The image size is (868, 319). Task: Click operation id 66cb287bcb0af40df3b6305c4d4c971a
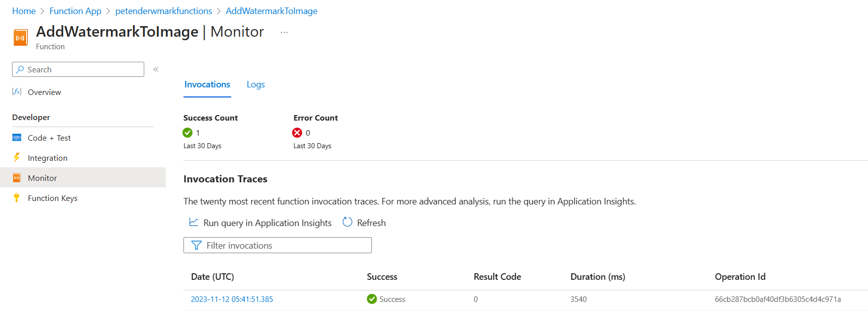[778, 299]
